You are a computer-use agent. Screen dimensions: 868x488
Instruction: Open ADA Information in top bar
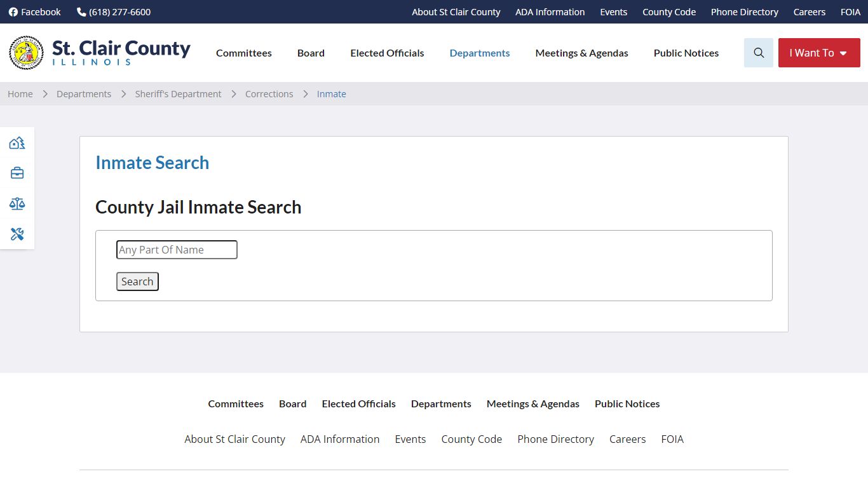click(550, 12)
